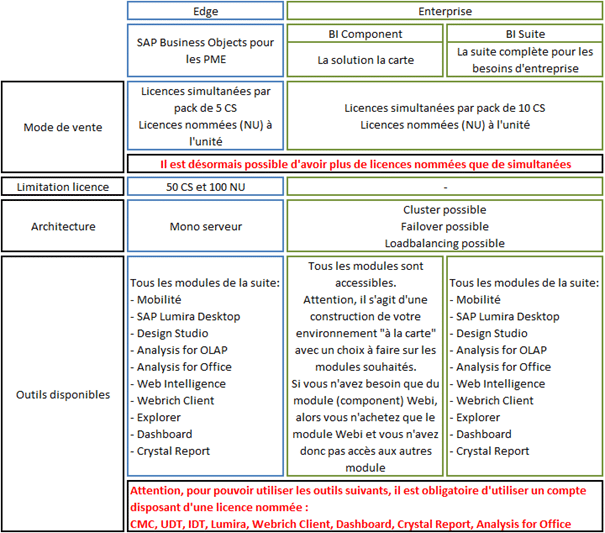Click "SAP Business Objects pour les PME" cell
Screen dimensions: 605x533
coord(205,51)
